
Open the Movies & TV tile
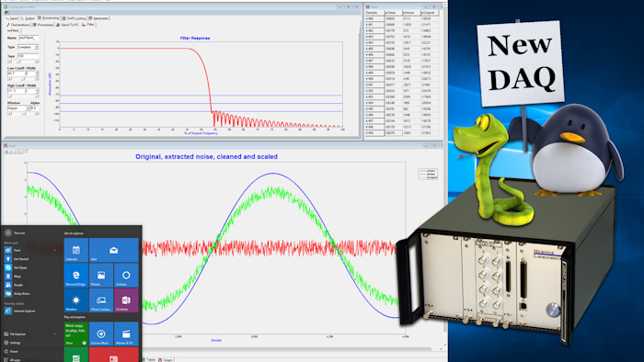(126, 334)
